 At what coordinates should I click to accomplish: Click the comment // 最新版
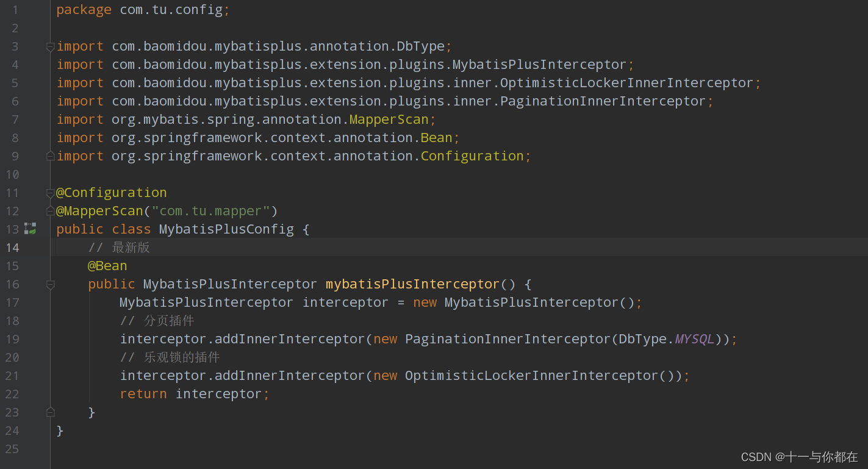pyautogui.click(x=119, y=248)
